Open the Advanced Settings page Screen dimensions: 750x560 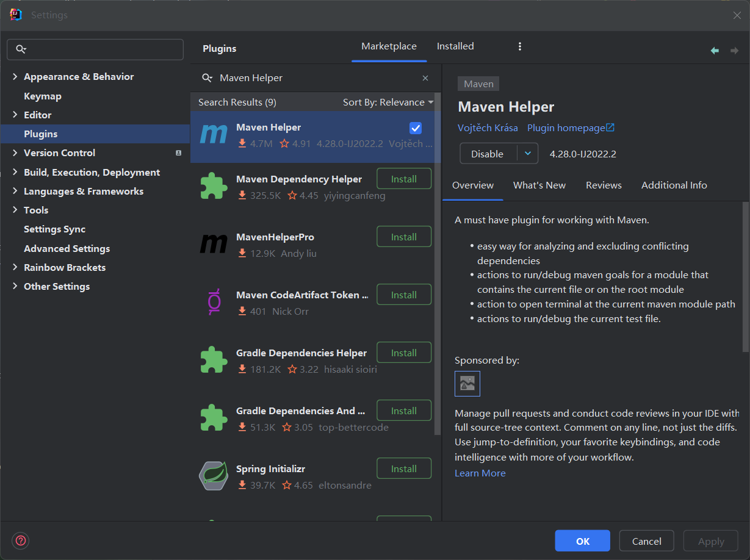point(67,249)
